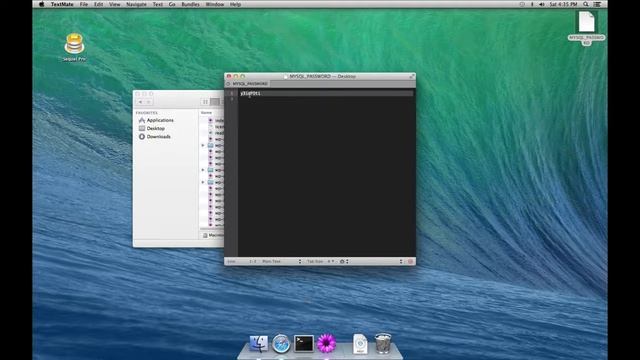The image size is (640, 360).
Task: Open Applications in the Finder sidebar
Action: click(x=156, y=120)
